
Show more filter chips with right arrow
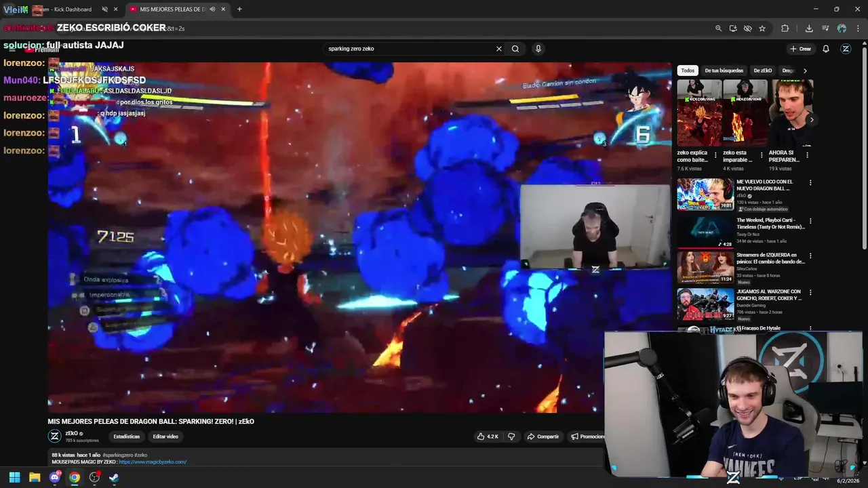click(805, 70)
